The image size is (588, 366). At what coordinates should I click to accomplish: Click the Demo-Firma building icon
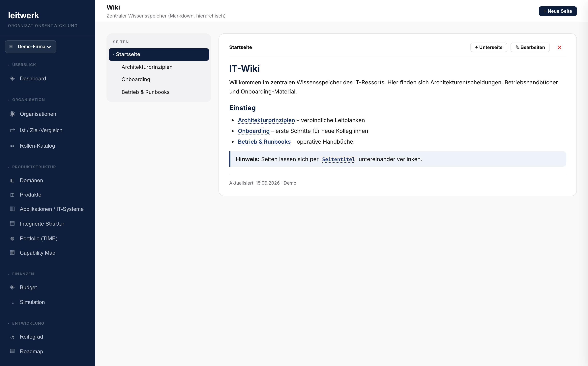coord(11,47)
